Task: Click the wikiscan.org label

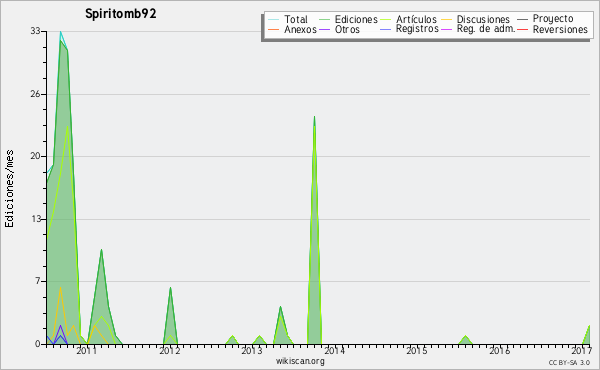Action: tap(300, 361)
